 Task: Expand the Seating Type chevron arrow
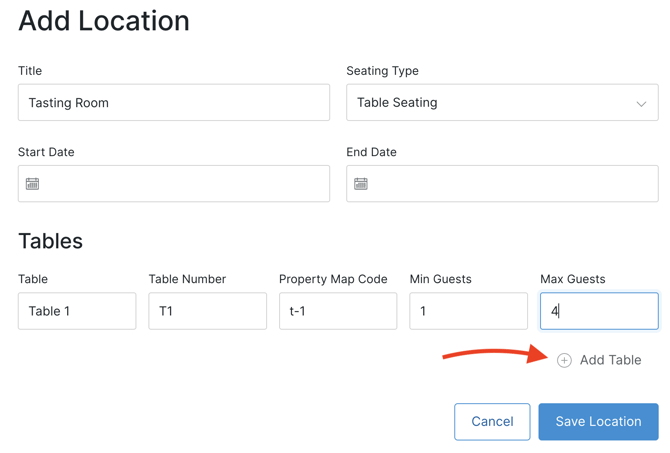(641, 103)
